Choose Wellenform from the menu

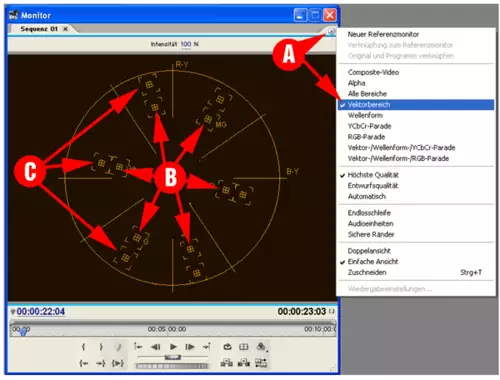[365, 115]
